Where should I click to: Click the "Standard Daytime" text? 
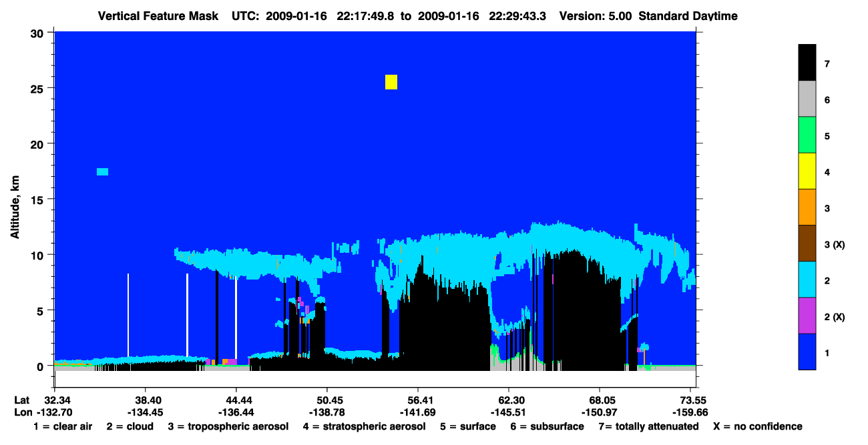click(x=688, y=16)
